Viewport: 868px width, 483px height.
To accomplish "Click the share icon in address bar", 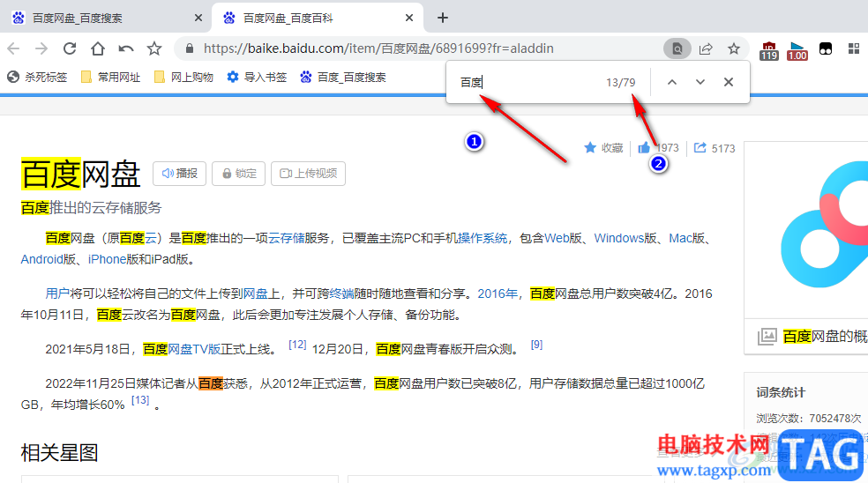I will pyautogui.click(x=706, y=48).
